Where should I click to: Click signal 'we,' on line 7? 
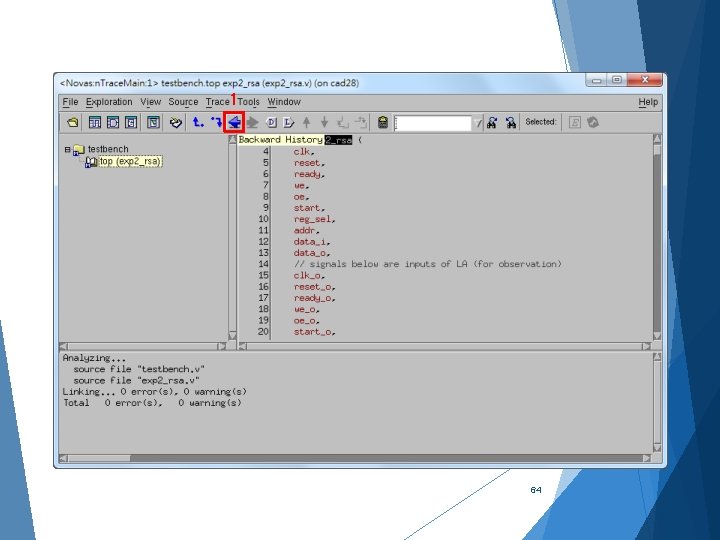(x=301, y=186)
